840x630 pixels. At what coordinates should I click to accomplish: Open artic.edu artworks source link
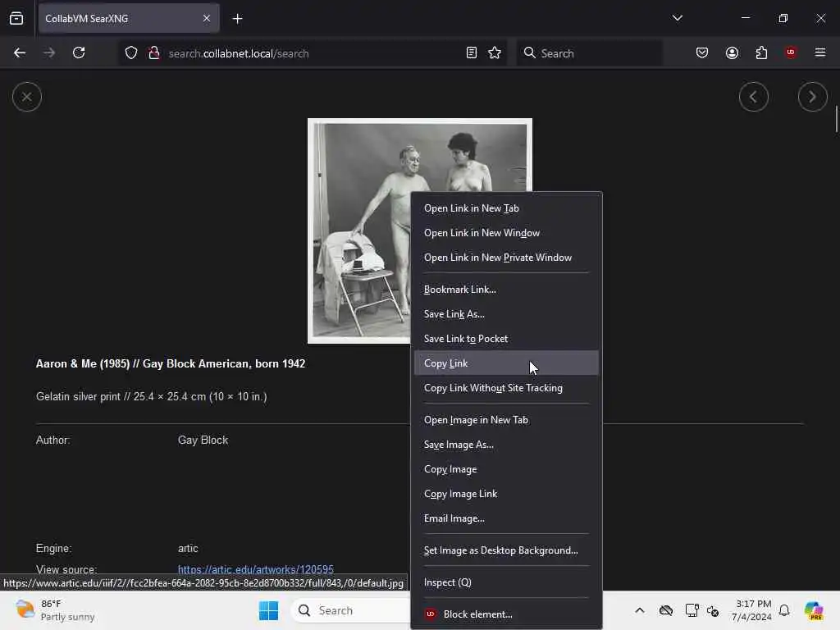coord(256,569)
